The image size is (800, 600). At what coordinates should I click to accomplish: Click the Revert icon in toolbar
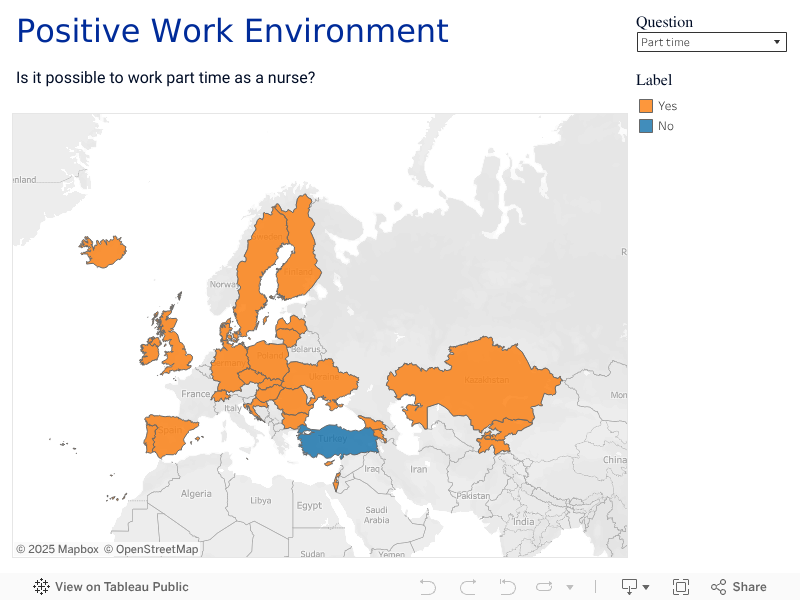[x=507, y=587]
